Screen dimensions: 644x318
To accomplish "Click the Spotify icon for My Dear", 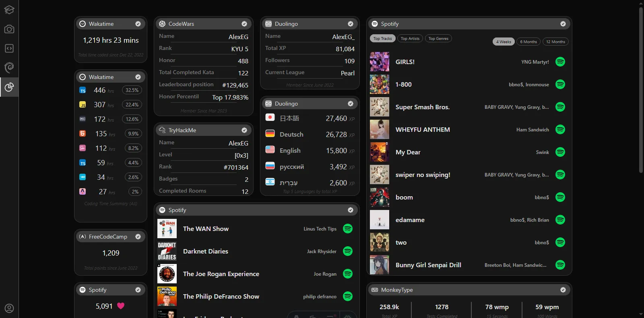I will [560, 152].
